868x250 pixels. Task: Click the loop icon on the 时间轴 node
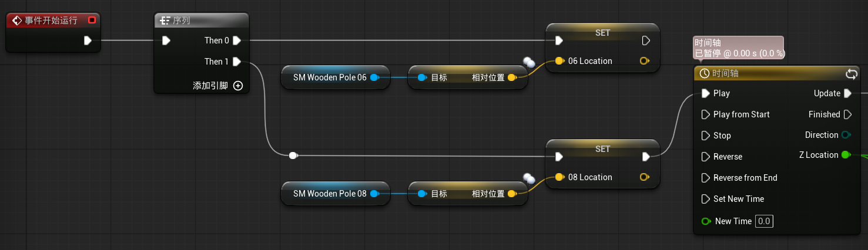[x=851, y=74]
